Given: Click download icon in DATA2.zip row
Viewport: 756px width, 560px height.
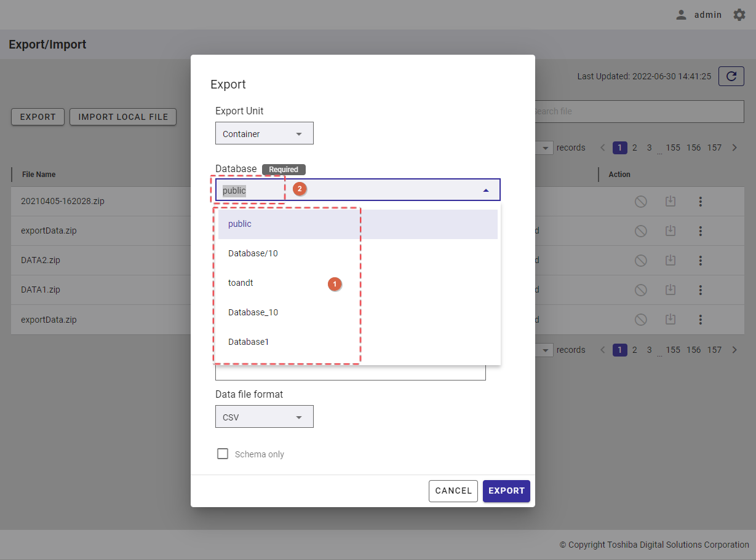Looking at the screenshot, I should coord(670,260).
